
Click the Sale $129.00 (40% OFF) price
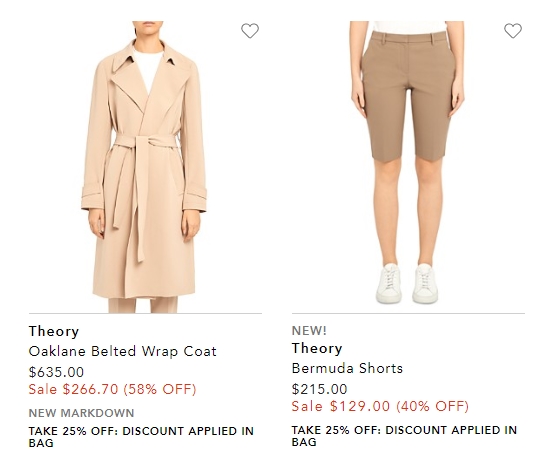click(380, 406)
